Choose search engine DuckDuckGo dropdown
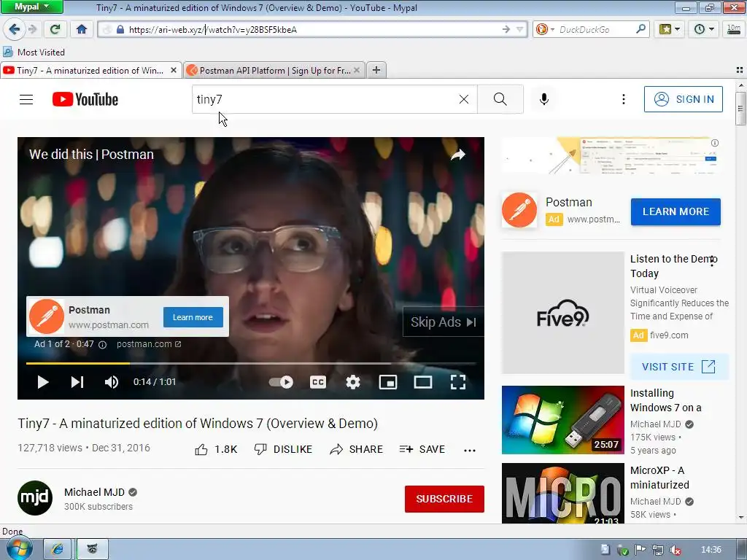This screenshot has height=560, width=747. (x=544, y=29)
